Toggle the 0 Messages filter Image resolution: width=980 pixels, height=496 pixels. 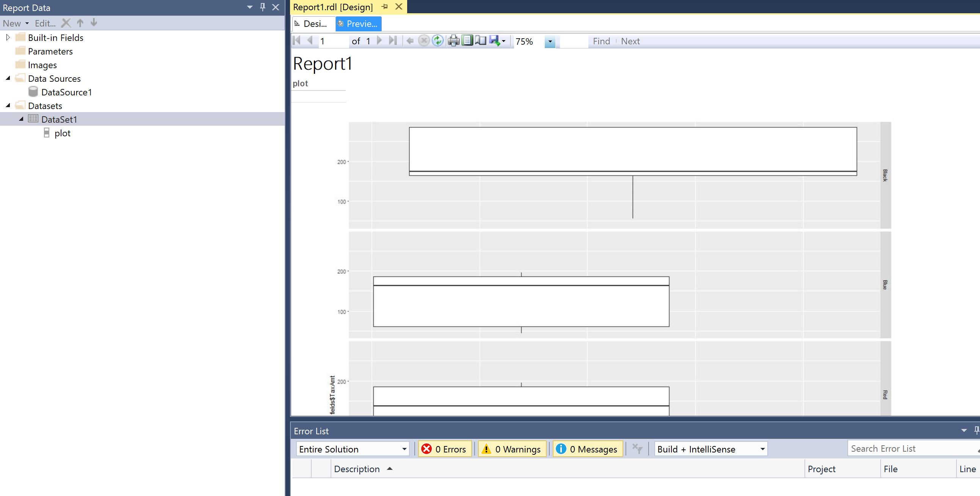point(588,449)
